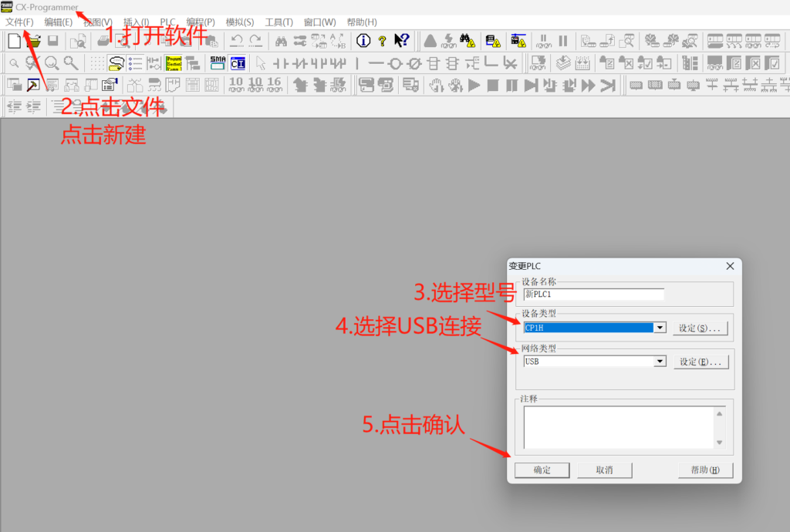Click the Open folder toolbar icon
The width and height of the screenshot is (790, 532).
click(33, 41)
